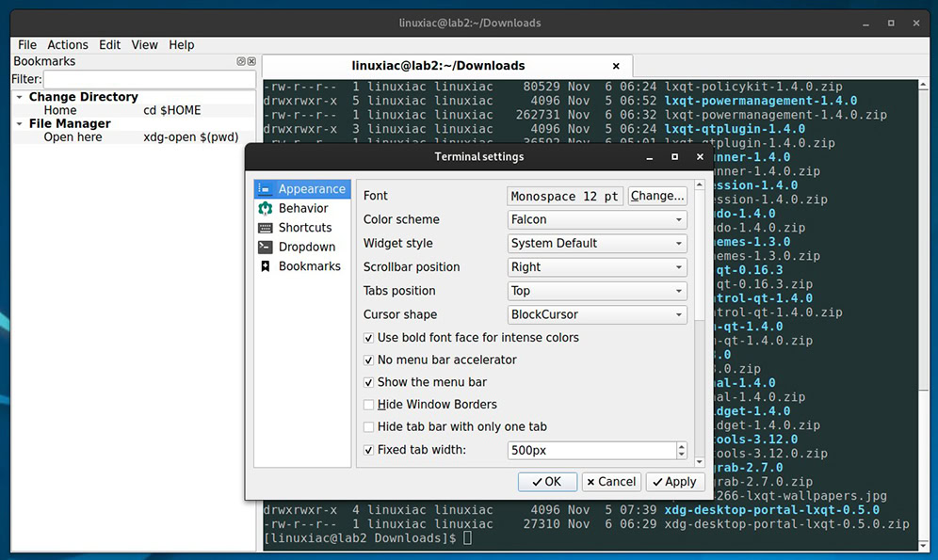Apply the terminal settings
This screenshot has height=560, width=938.
pyautogui.click(x=675, y=482)
